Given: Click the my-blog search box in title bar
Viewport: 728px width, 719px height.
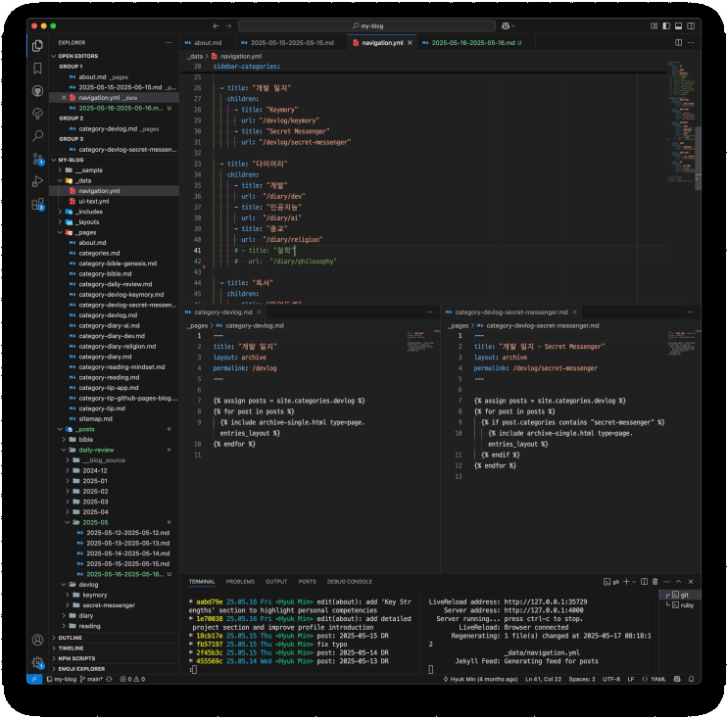Looking at the screenshot, I should click(x=366, y=26).
